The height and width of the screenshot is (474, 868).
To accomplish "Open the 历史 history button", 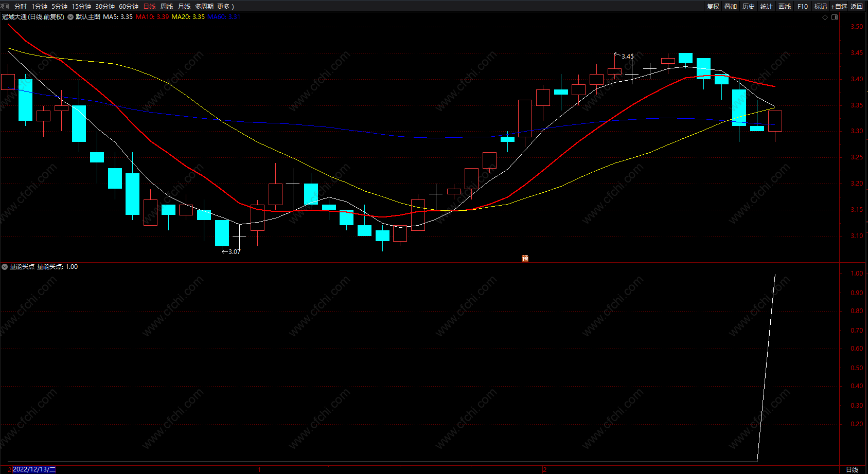I will tap(749, 7).
